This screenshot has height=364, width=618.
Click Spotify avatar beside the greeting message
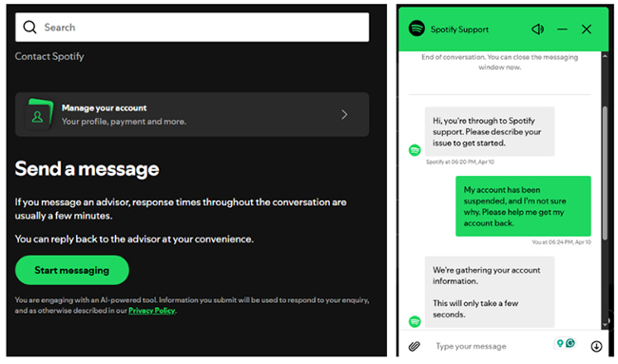(x=415, y=150)
